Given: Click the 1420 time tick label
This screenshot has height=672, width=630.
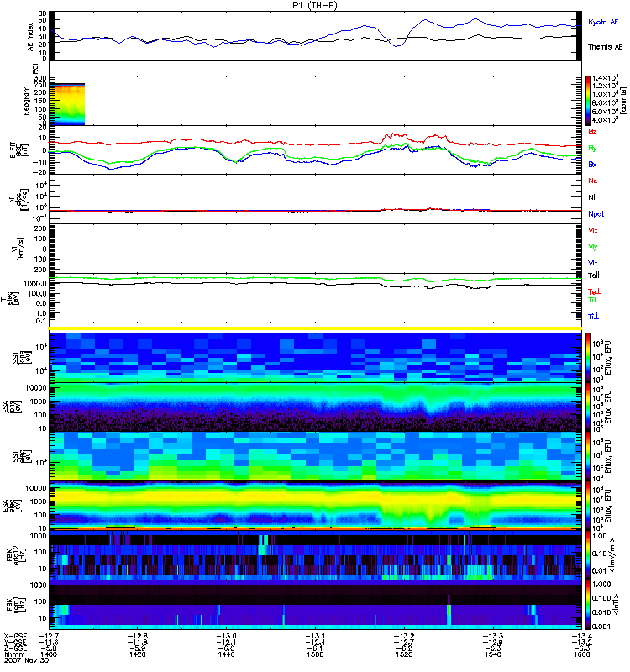Looking at the screenshot, I should point(137,654).
